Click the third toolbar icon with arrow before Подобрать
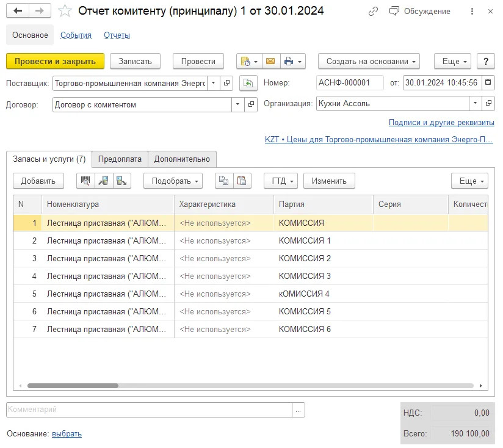 [121, 181]
